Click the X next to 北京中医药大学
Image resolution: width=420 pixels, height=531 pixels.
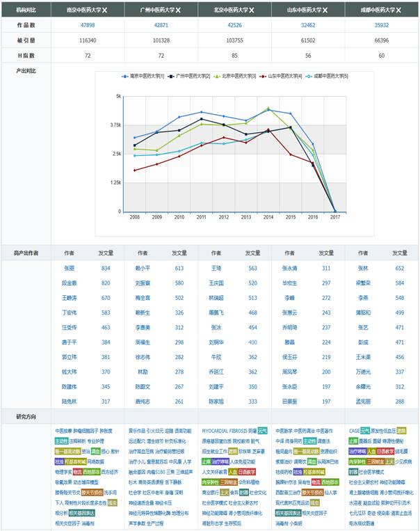(x=252, y=11)
